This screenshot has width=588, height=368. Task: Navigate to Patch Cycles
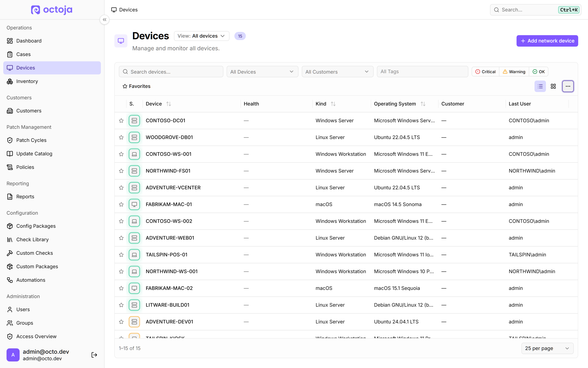pos(52,140)
